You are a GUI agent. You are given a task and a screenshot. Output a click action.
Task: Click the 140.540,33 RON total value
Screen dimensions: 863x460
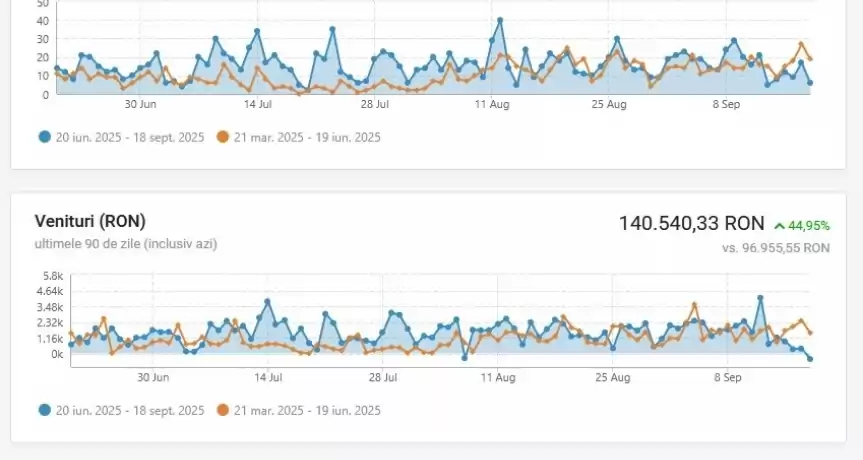click(x=691, y=224)
